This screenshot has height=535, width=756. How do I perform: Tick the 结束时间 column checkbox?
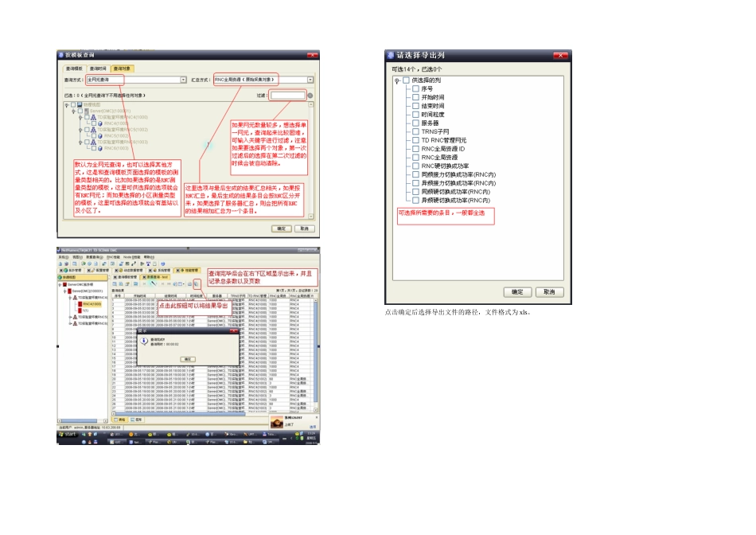click(415, 106)
